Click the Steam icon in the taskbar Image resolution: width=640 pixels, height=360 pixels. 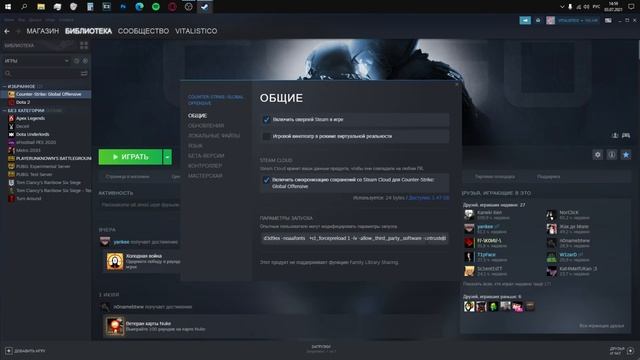[x=204, y=7]
